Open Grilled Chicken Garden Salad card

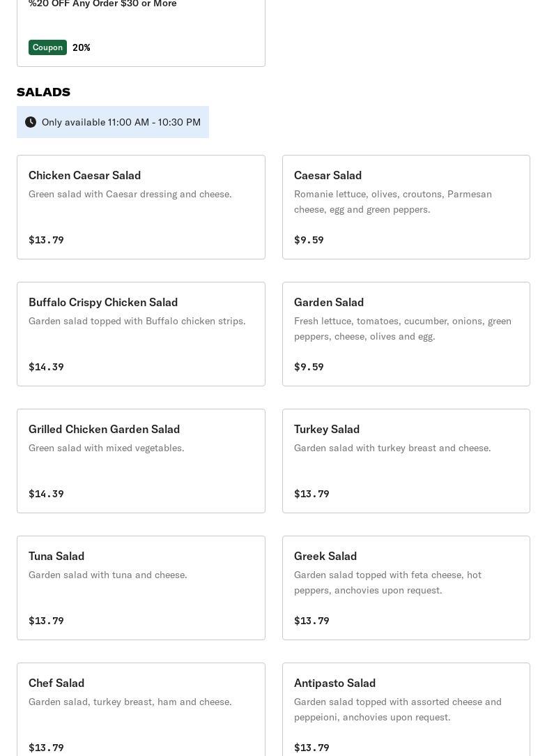141,461
